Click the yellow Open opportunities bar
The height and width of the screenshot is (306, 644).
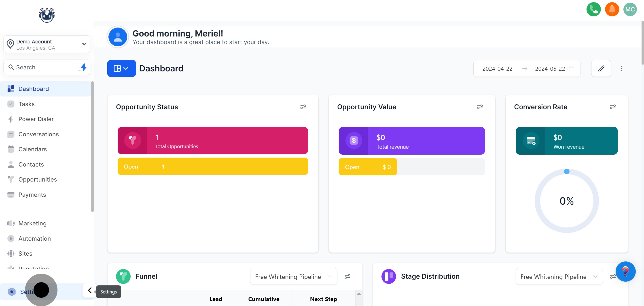pos(212,166)
